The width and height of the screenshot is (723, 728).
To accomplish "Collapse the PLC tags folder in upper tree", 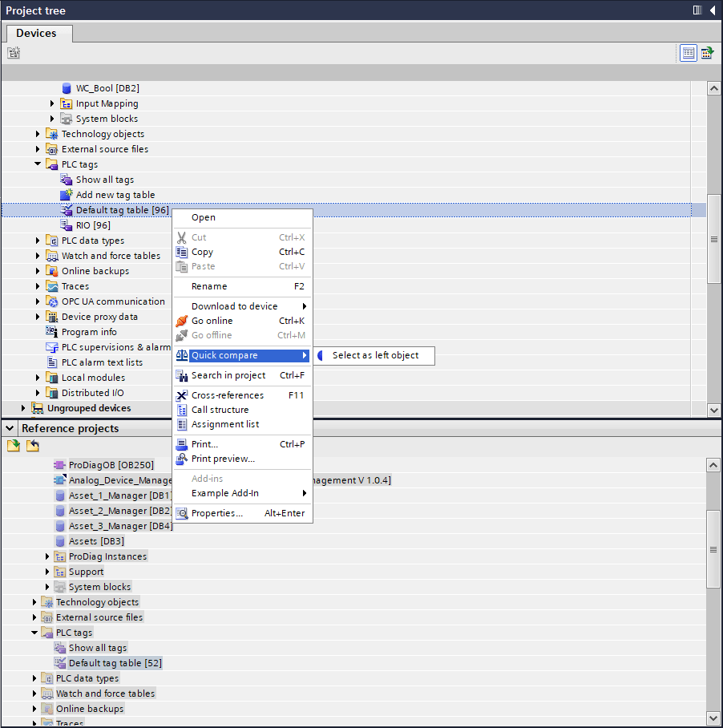I will tap(38, 164).
